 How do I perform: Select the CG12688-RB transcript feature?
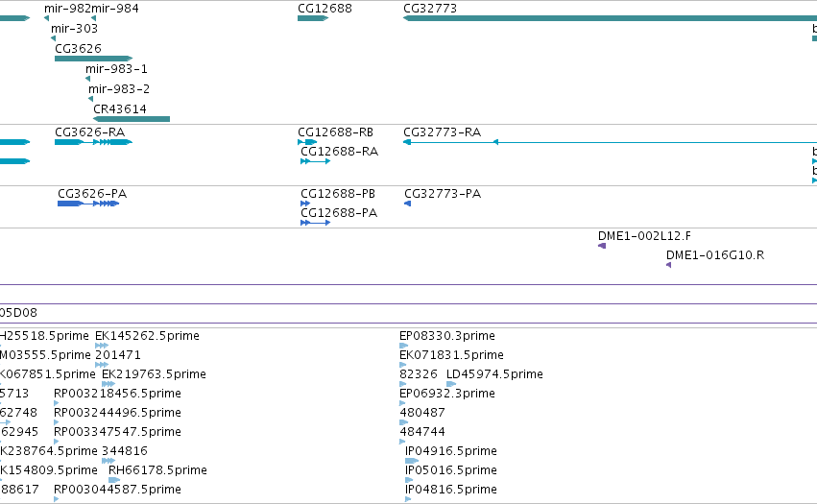coord(307,142)
